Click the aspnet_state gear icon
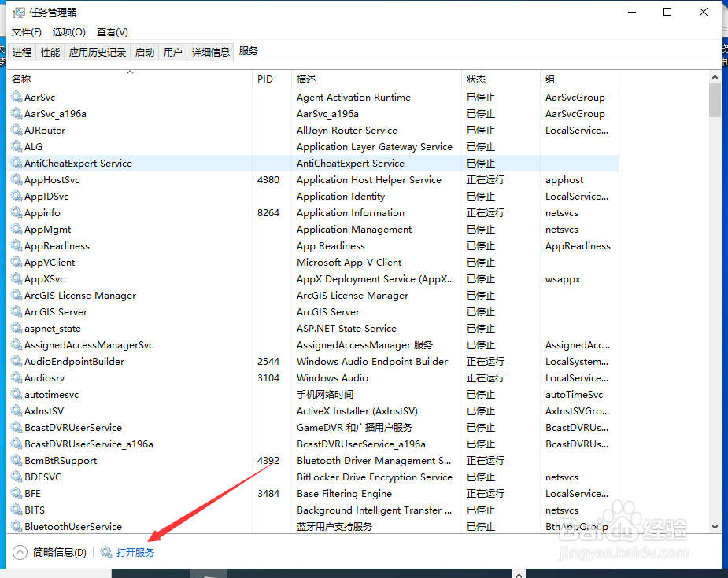Image resolution: width=728 pixels, height=578 pixels. click(17, 328)
